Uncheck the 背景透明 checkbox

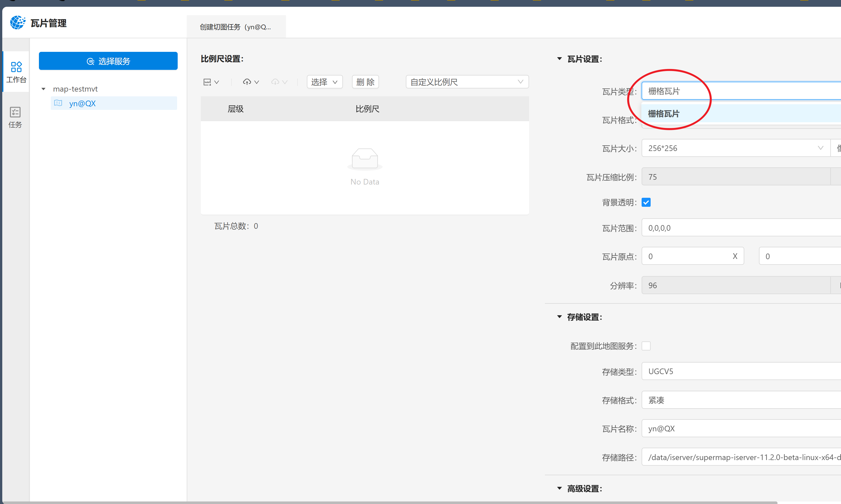coord(646,202)
